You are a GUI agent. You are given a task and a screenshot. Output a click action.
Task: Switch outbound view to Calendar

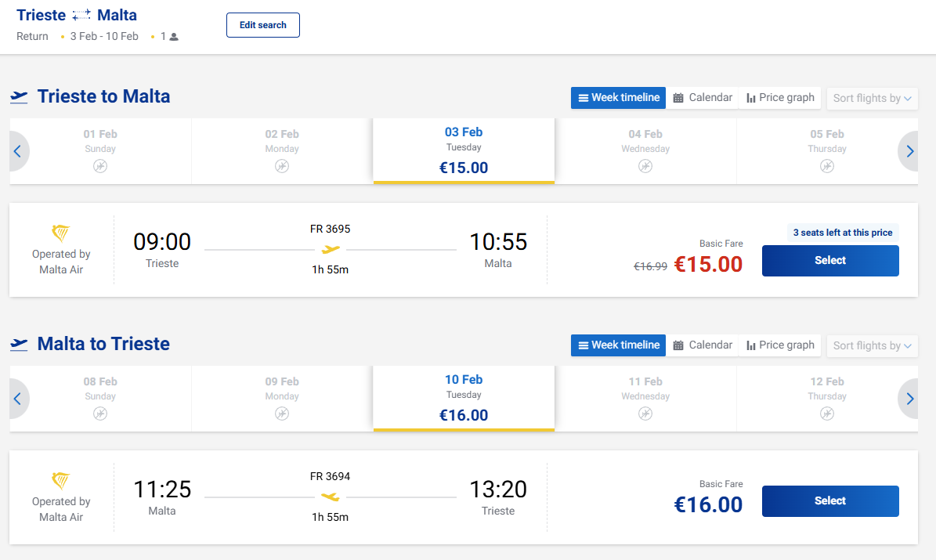(703, 98)
